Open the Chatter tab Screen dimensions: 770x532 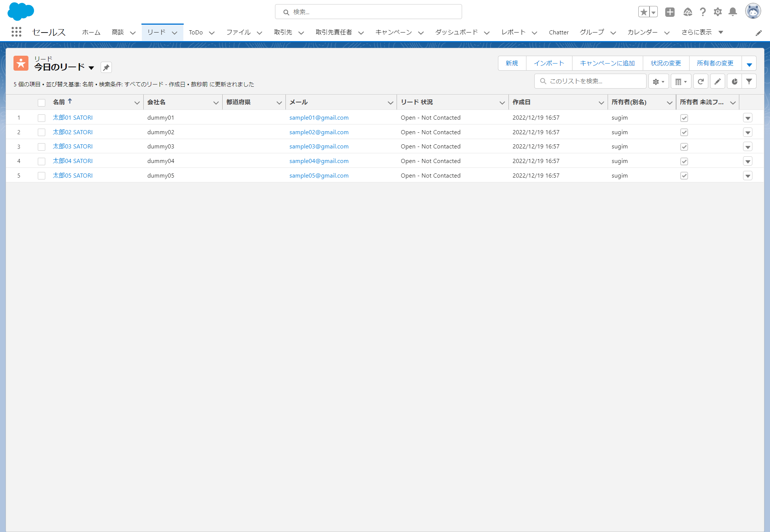point(559,33)
